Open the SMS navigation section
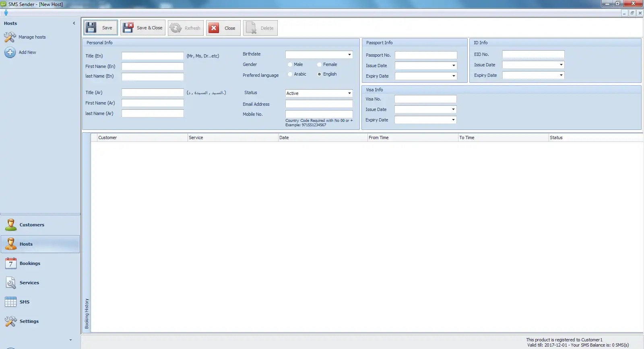The width and height of the screenshot is (644, 349). click(40, 302)
